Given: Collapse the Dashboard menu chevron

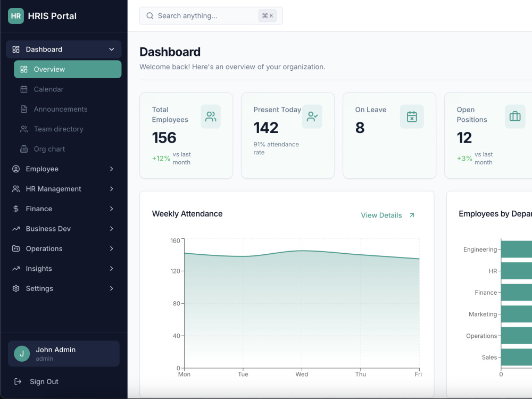Looking at the screenshot, I should (x=111, y=49).
